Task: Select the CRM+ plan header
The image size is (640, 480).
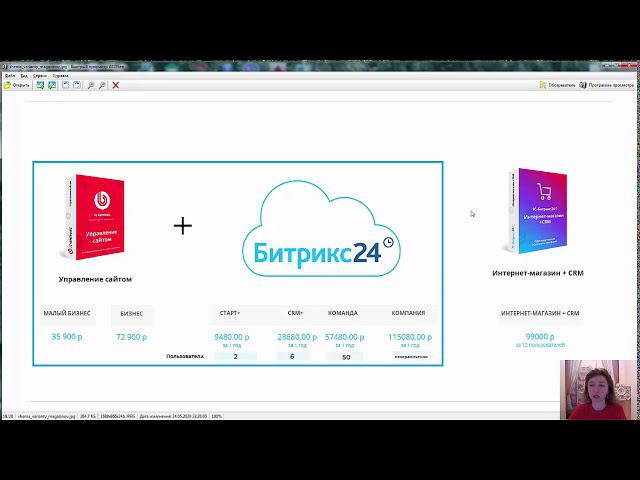Action: tap(295, 313)
